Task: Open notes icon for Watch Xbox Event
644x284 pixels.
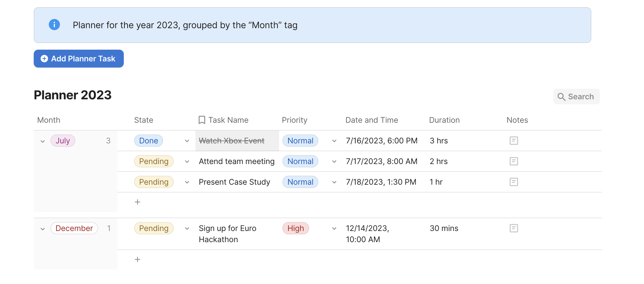Action: pos(514,141)
